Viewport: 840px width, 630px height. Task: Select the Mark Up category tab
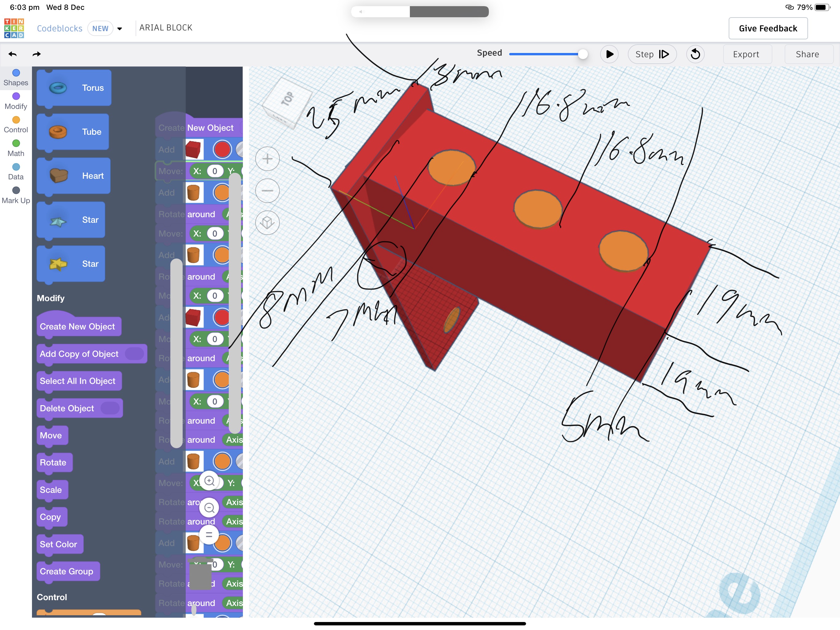(16, 195)
